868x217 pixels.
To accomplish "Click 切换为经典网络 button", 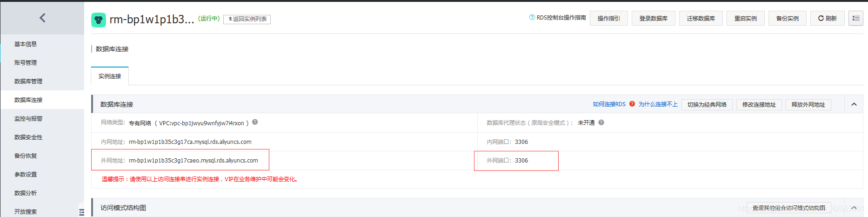I will pyautogui.click(x=707, y=105).
